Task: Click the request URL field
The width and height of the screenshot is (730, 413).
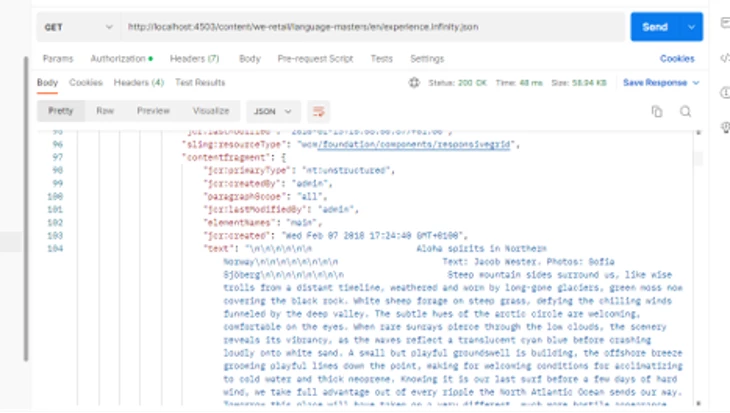Action: 373,27
